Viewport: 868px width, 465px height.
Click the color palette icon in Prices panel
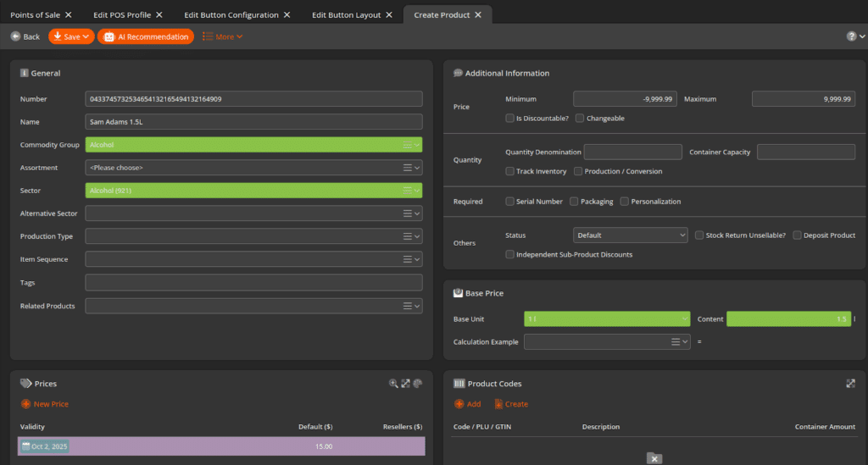tap(417, 384)
